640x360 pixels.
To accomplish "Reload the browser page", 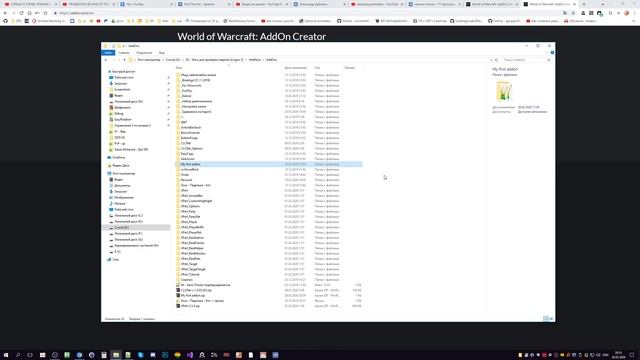I will point(21,13).
